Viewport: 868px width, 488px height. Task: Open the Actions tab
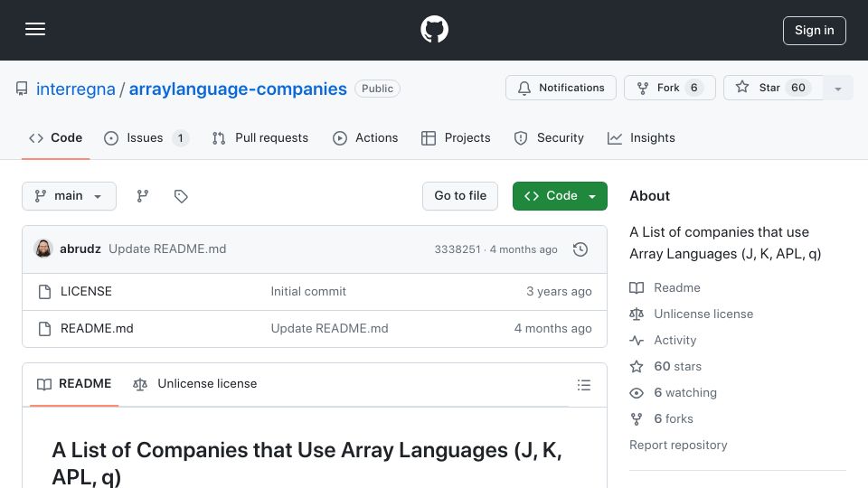(365, 137)
